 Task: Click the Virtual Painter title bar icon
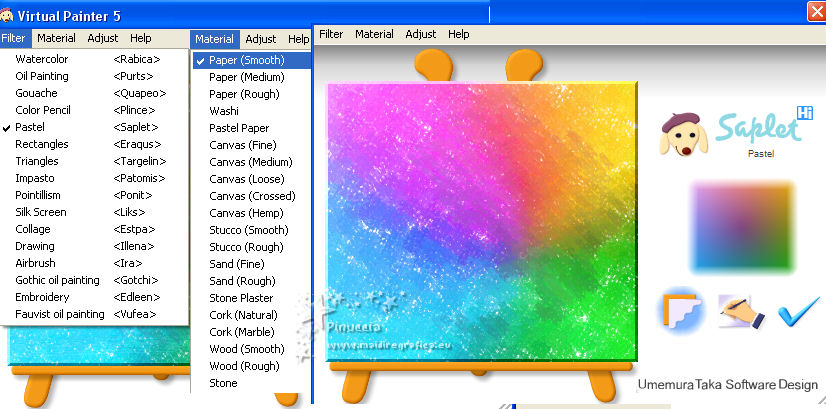pos(6,15)
